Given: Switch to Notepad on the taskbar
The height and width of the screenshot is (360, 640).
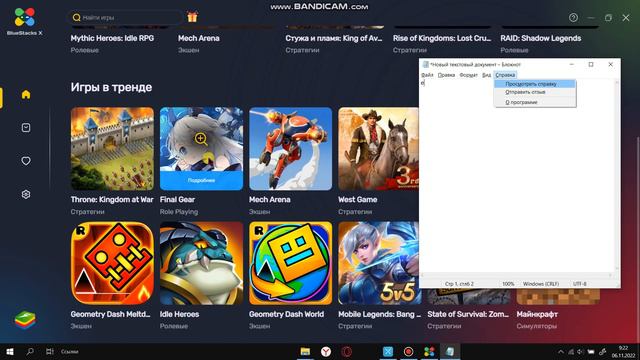Looking at the screenshot, I should tap(450, 352).
